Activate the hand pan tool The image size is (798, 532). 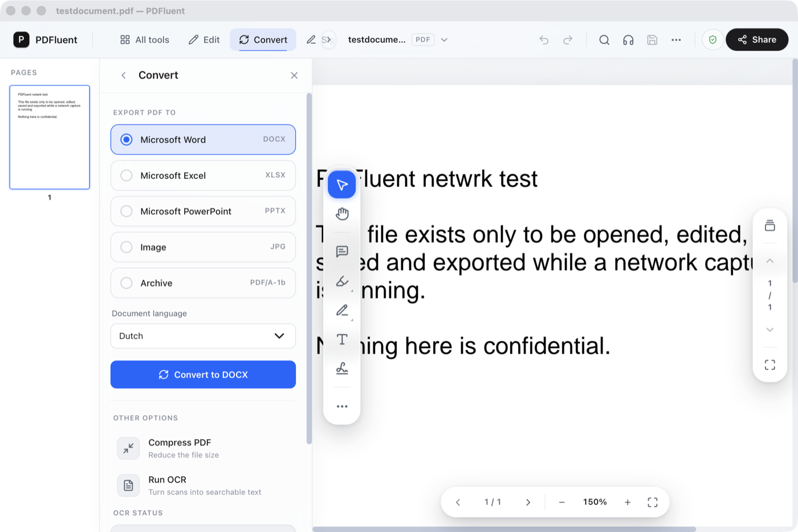[342, 214]
